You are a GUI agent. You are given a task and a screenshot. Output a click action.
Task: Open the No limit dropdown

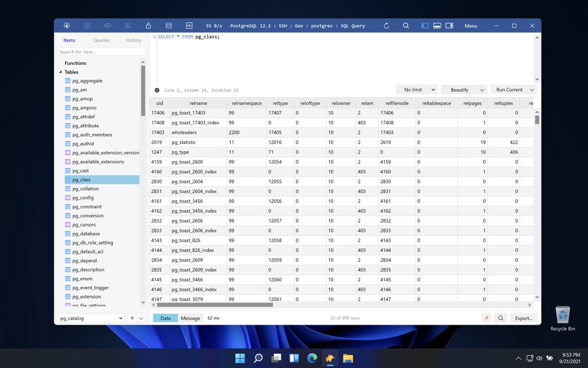(x=416, y=90)
